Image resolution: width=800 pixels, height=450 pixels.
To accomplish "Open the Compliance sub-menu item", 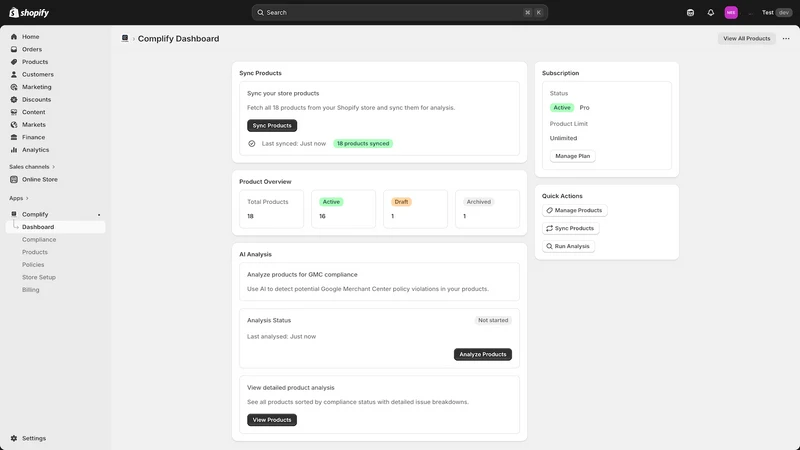I will coord(39,240).
